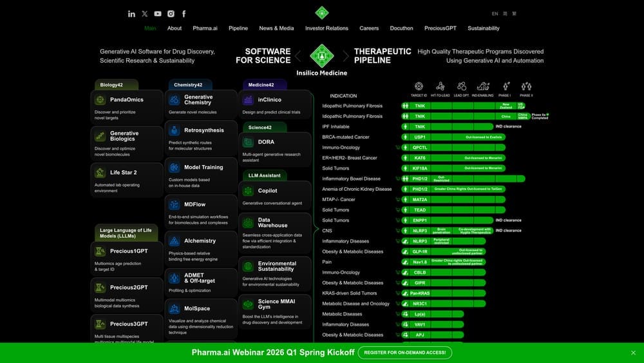Screen dimensions: 644x363
Task: Click the Science MMAI Gym icon
Action: 248,304
